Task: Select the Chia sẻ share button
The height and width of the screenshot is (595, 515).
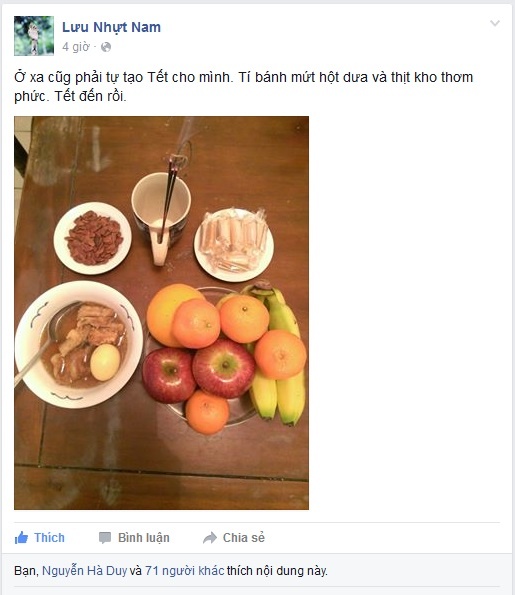Action: pos(234,538)
